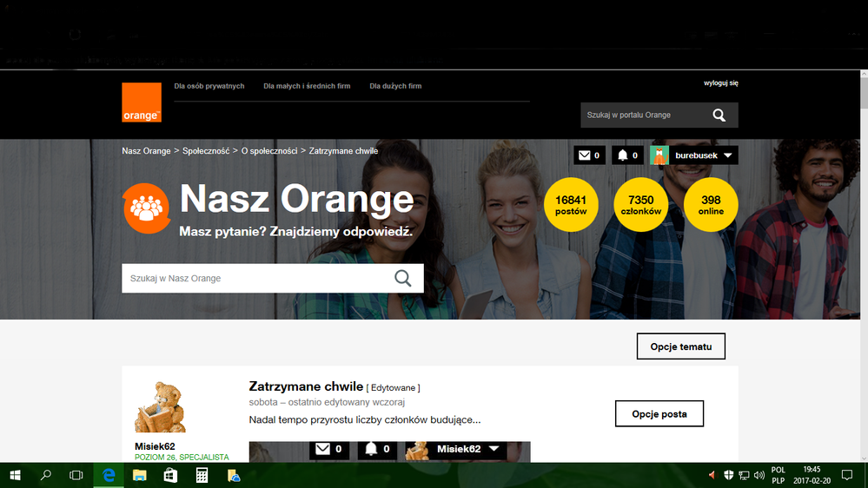Click the Windows Defender shield tray icon
Viewport: 868px width, 488px height.
(x=728, y=475)
